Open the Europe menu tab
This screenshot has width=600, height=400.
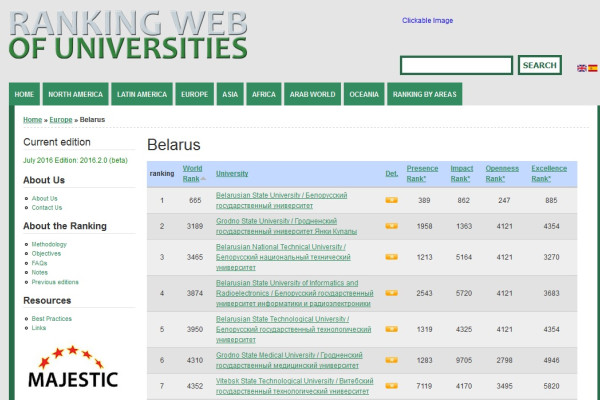[x=194, y=94]
